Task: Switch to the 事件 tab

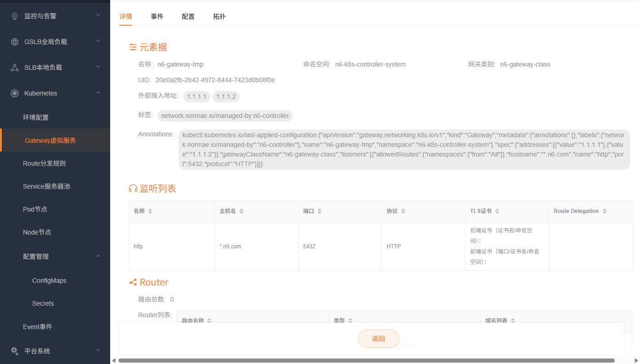Action: click(157, 17)
